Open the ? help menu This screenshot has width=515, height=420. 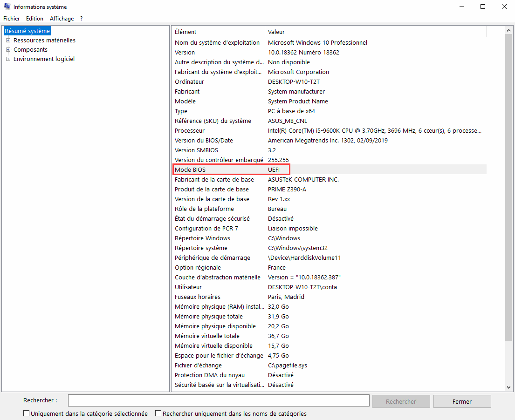pyautogui.click(x=81, y=19)
